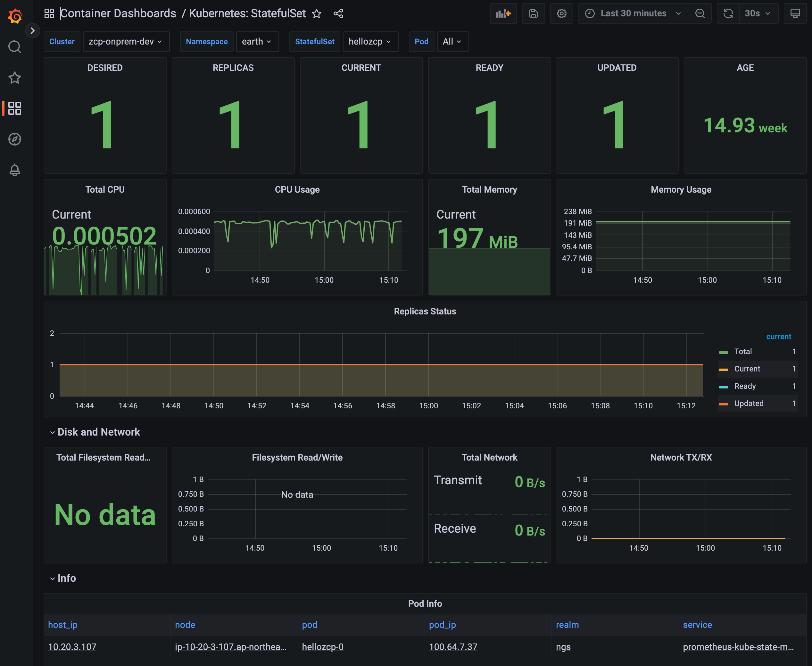Click the Container Dashboards breadcrumb
The height and width of the screenshot is (666, 812).
tap(118, 13)
